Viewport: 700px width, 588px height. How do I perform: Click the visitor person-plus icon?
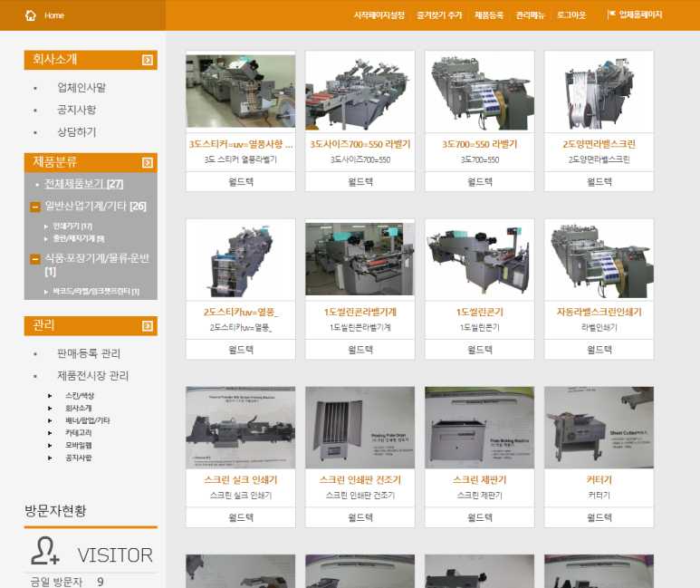45,551
